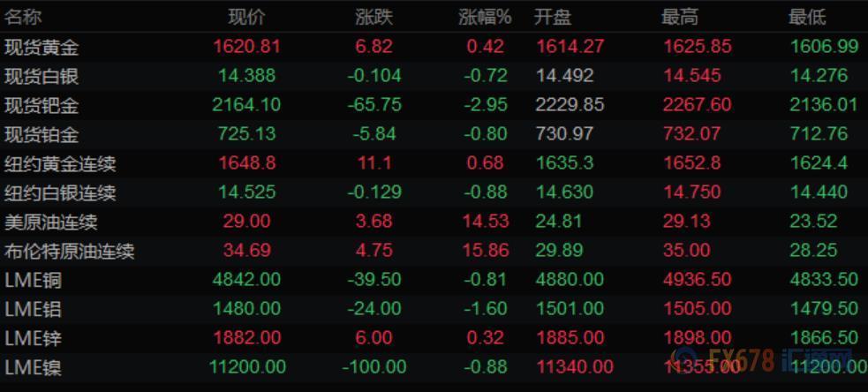Open the LME铜 copper quote
Image resolution: width=868 pixels, height=392 pixels.
[34, 280]
